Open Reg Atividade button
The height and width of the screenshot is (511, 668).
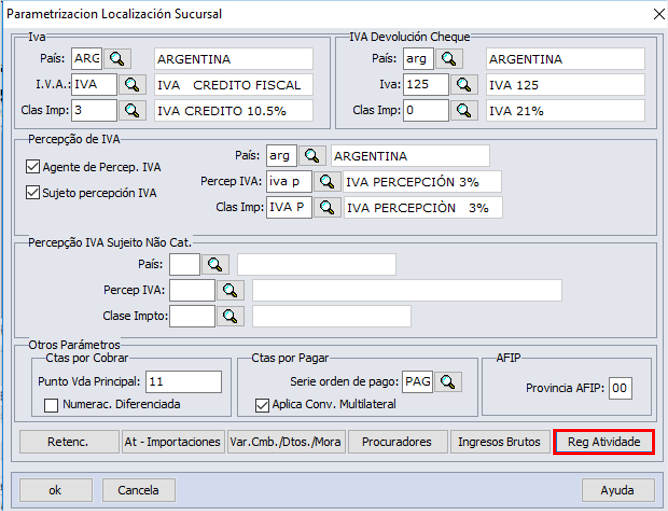click(x=604, y=442)
